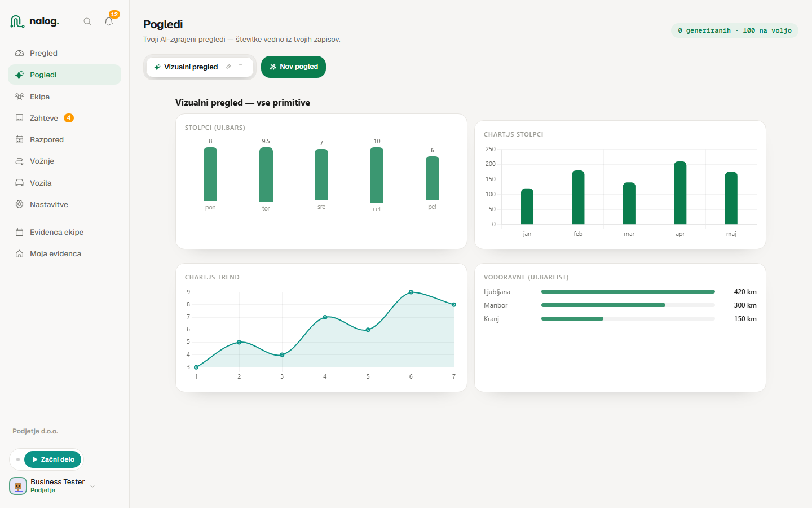812x508 pixels.
Task: Open notifications bell with 12 badge
Action: 109,21
